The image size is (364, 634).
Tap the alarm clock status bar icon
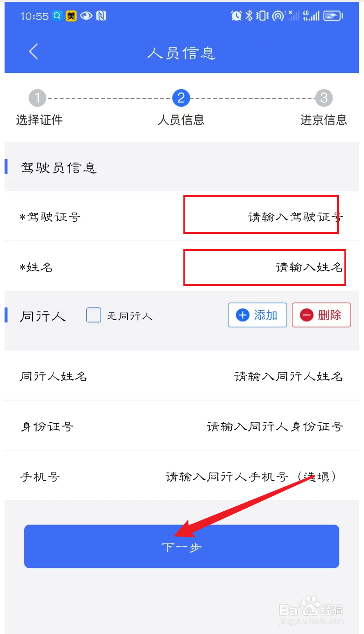(x=236, y=16)
